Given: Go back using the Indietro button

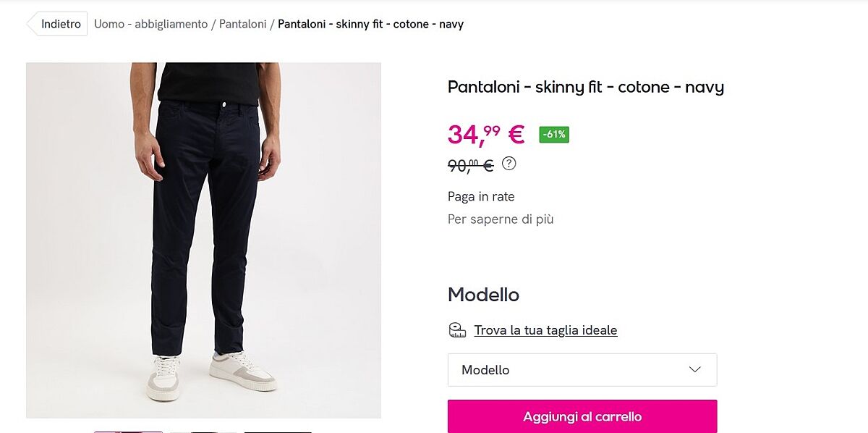Looking at the screenshot, I should tap(59, 24).
